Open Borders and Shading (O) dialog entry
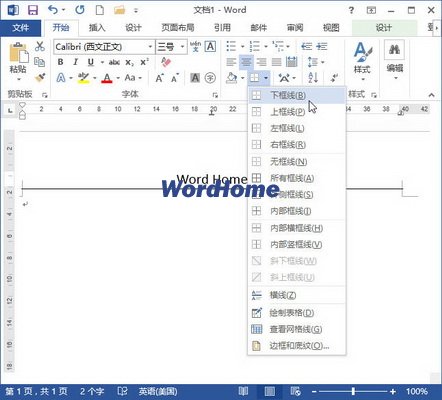Screen dimensions: 442x400 (x=297, y=346)
